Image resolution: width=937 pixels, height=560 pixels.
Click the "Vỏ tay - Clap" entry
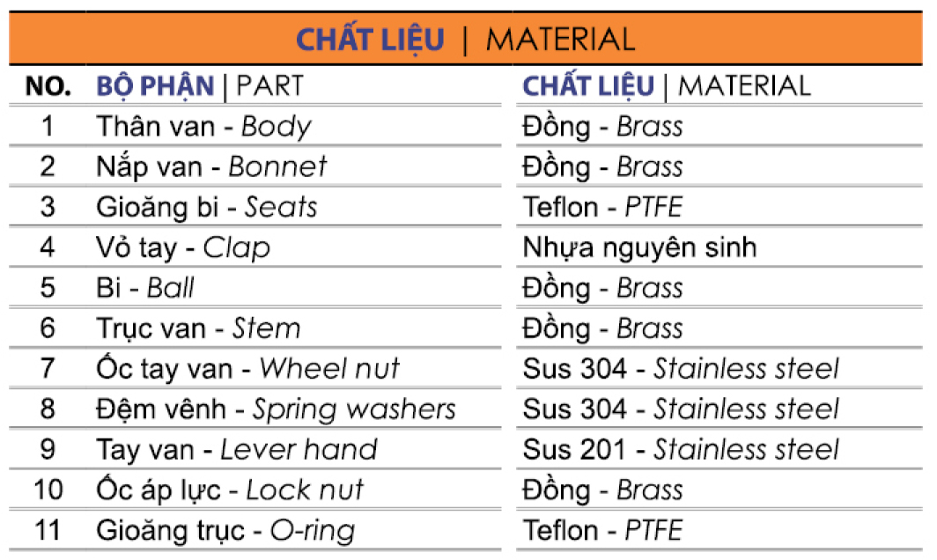click(x=183, y=247)
